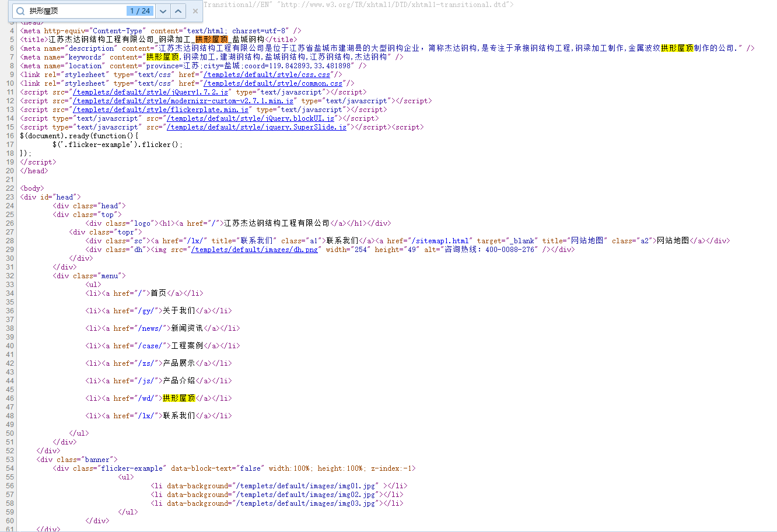Screen dimensions: 777x532
Task: Follow the jQuery.blockUI.js link
Action: pos(250,118)
